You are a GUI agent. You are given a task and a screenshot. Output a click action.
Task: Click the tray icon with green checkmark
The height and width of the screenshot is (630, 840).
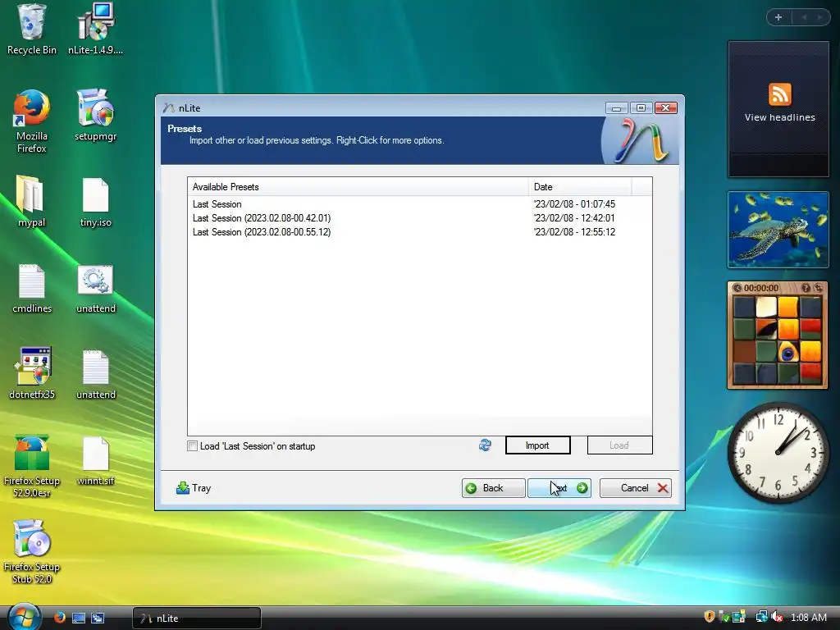point(724,617)
